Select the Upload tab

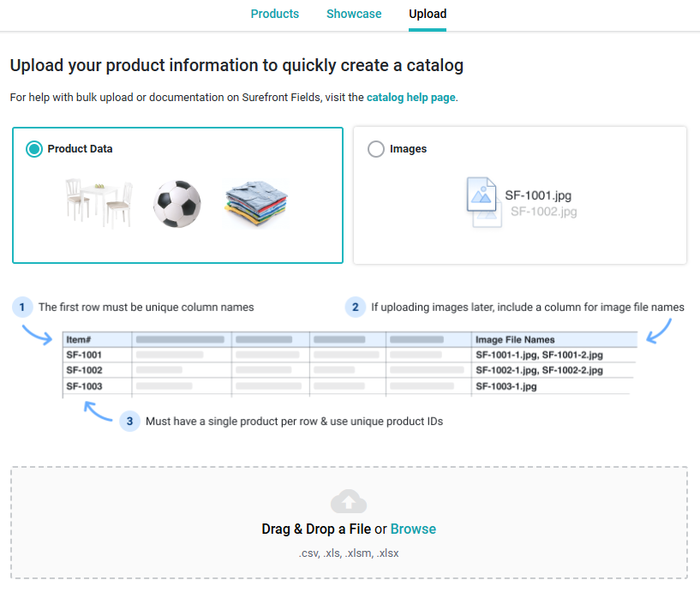pyautogui.click(x=428, y=14)
